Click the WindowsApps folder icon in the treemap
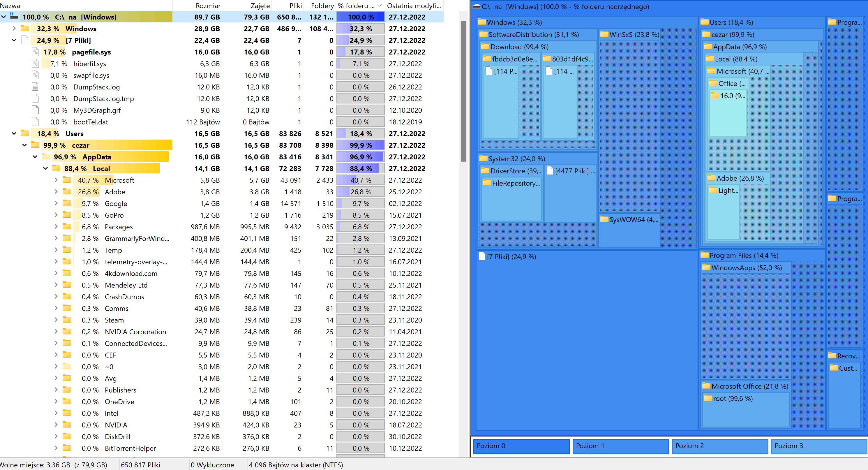 coord(706,267)
